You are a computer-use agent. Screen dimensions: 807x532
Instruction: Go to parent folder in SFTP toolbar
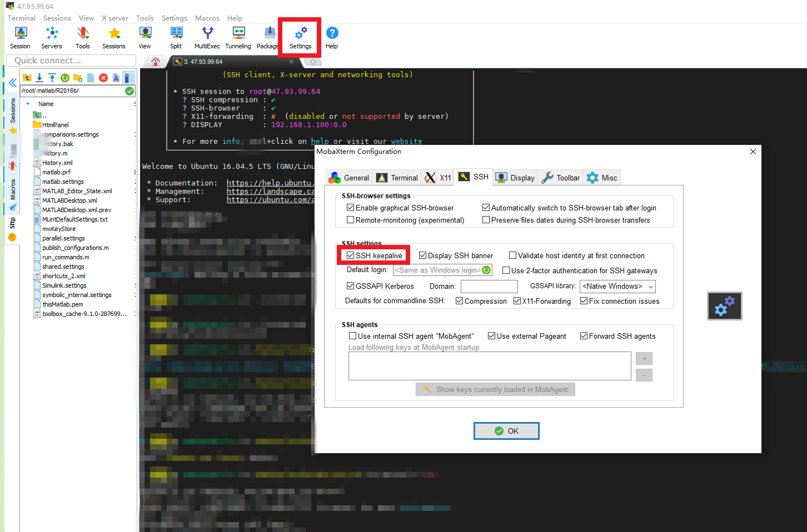click(x=27, y=78)
